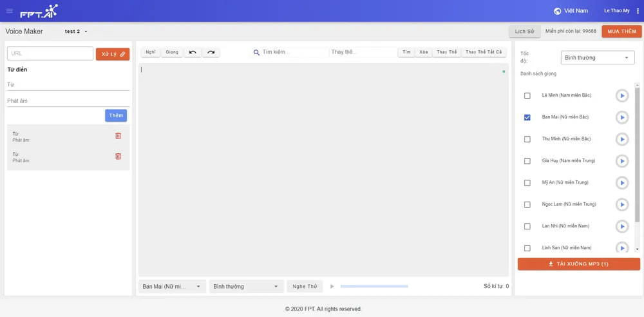Open the Lịch Sử history page

pyautogui.click(x=524, y=32)
